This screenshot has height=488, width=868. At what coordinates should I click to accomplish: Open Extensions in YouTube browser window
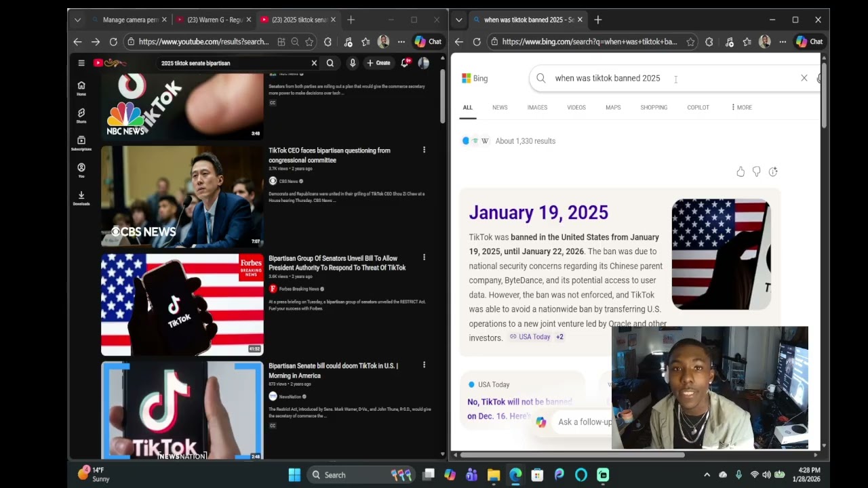pyautogui.click(x=328, y=42)
